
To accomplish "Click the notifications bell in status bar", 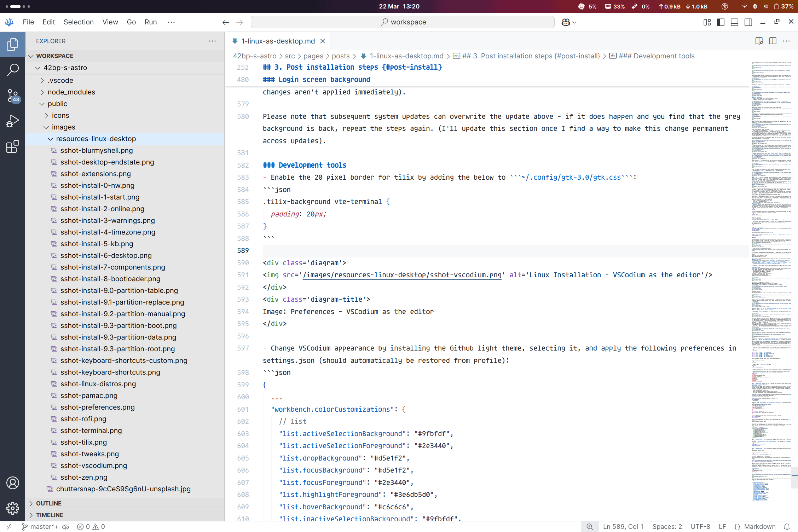I will [x=787, y=527].
